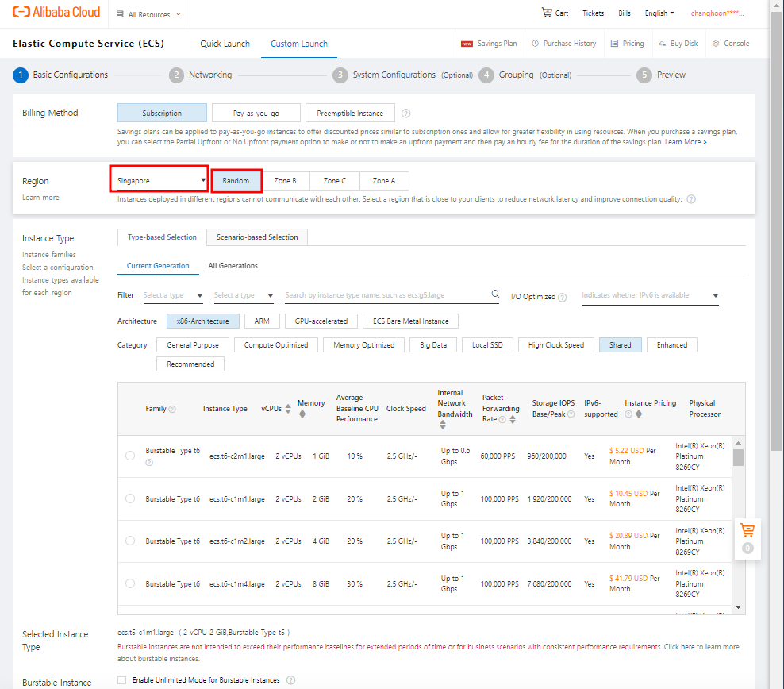Sort by Instance Pricing arrows

pos(639,414)
